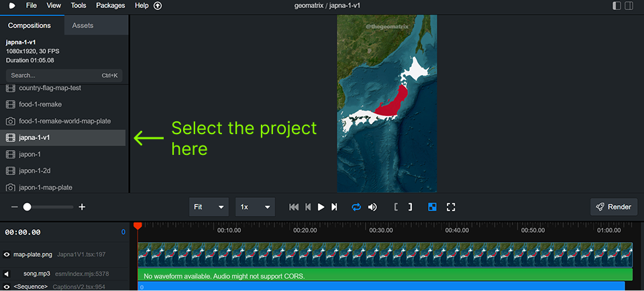The width and height of the screenshot is (644, 291).
Task: Set the out-point bracket marker
Action: tap(410, 207)
